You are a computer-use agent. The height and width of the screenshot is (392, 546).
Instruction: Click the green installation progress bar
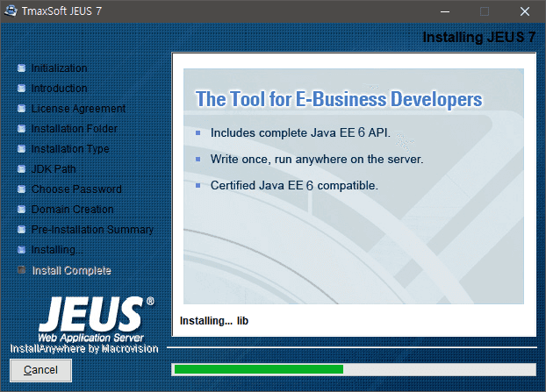(x=259, y=369)
